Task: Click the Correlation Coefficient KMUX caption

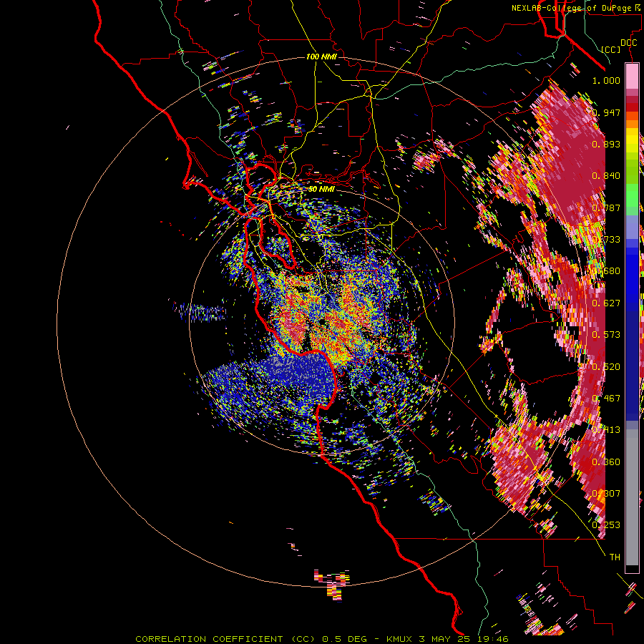Action: click(322, 639)
